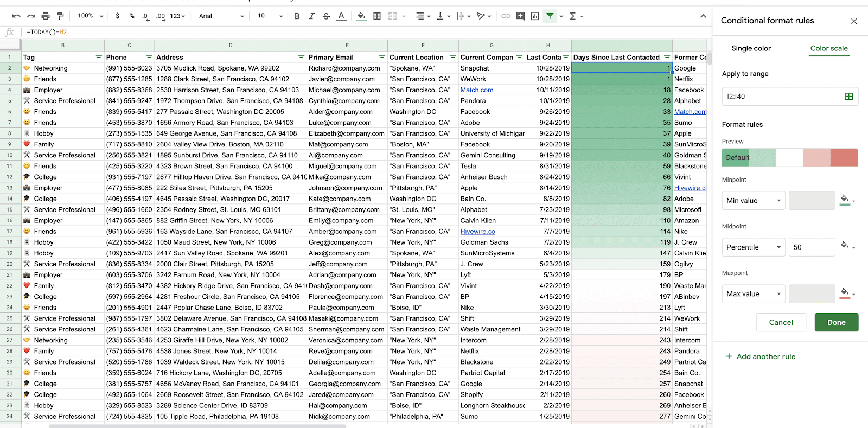
Task: Insert a link
Action: 506,16
